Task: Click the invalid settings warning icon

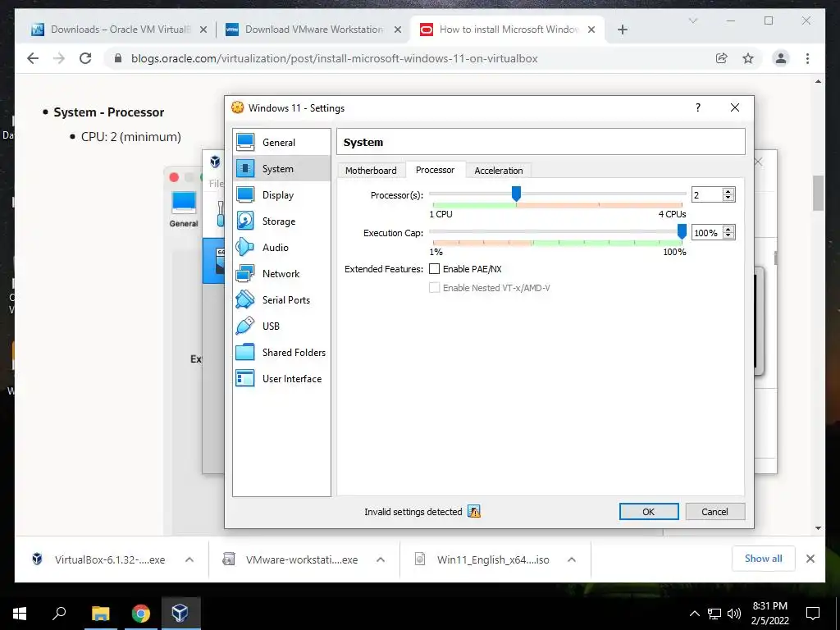Action: (474, 512)
